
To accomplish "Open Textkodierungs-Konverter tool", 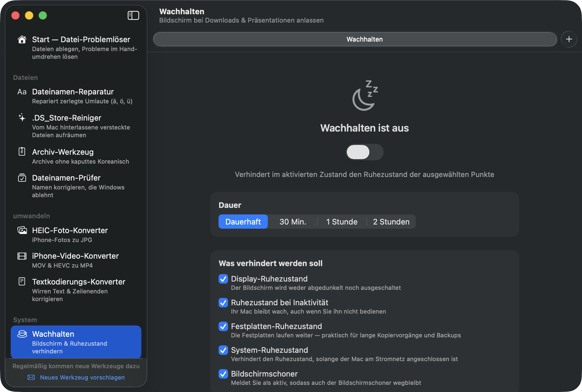I will click(x=76, y=290).
